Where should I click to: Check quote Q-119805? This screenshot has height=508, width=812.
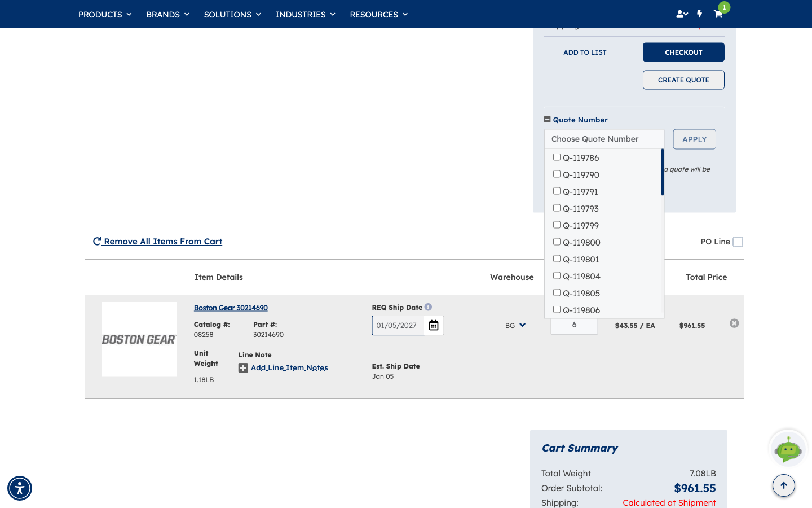557,293
